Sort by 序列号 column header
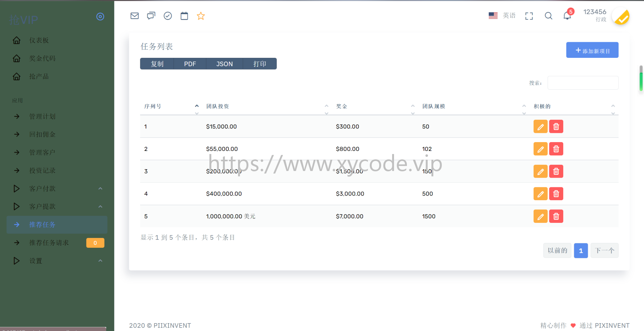This screenshot has height=331, width=644. pos(171,107)
